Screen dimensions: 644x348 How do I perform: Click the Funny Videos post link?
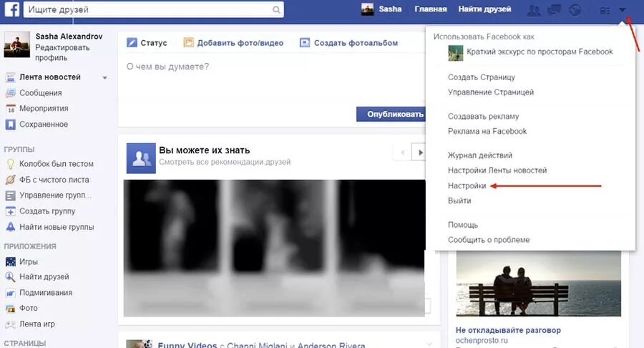click(x=187, y=345)
